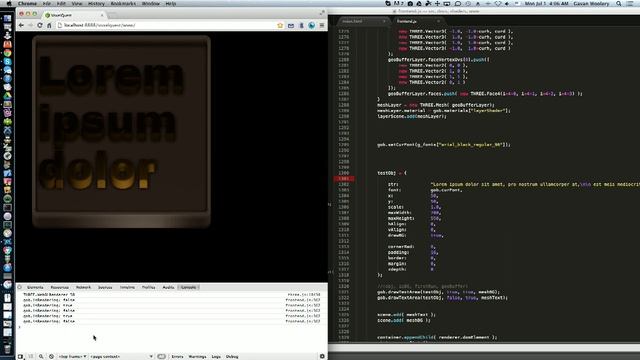
Task: Click the globe extension icon in Chrome toolbar
Action: coord(311,25)
